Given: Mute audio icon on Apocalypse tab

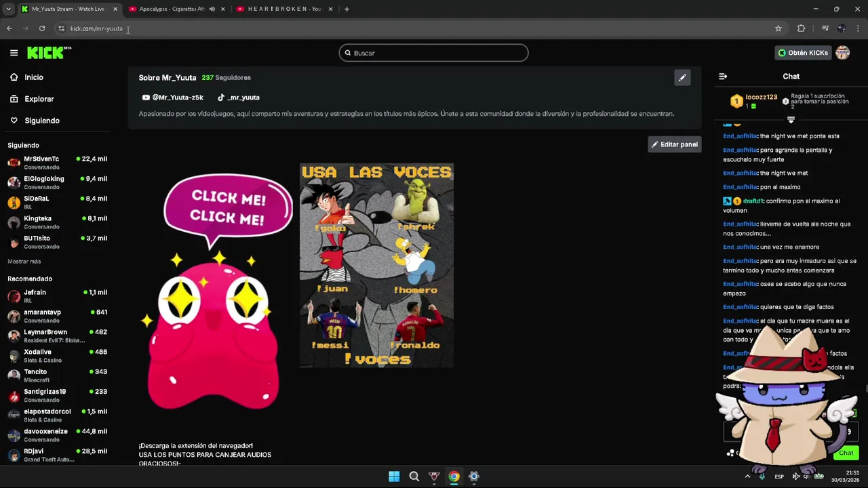Looking at the screenshot, I should (x=212, y=9).
